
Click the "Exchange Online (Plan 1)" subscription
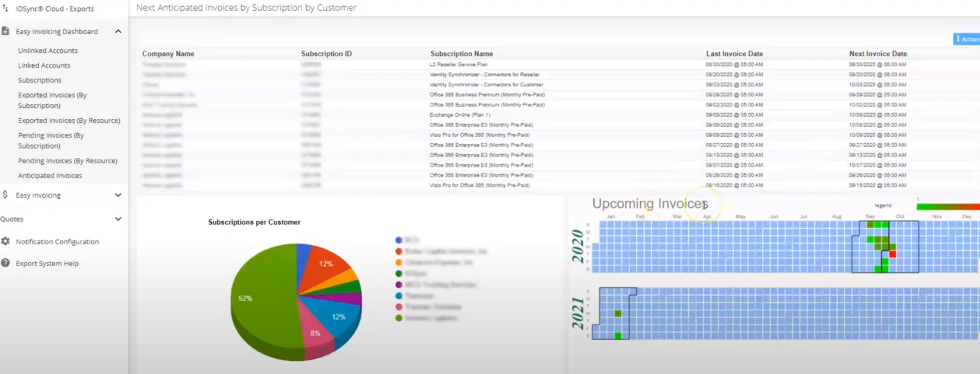[x=460, y=115]
